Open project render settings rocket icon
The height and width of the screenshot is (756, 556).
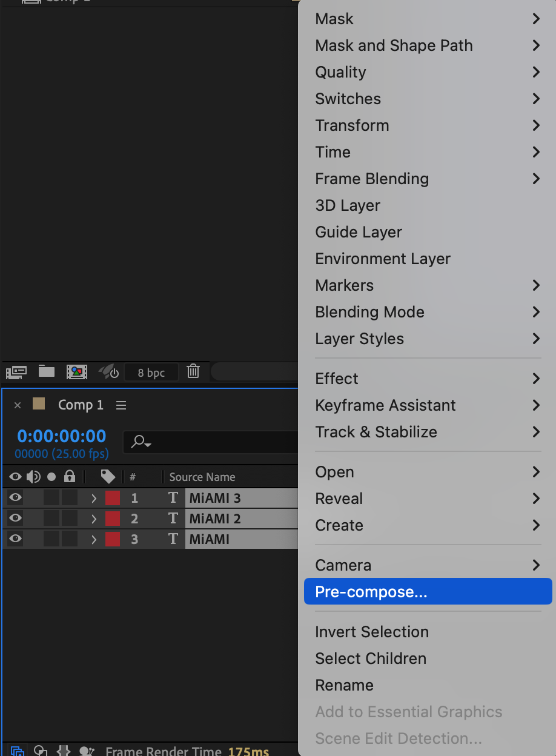[108, 371]
